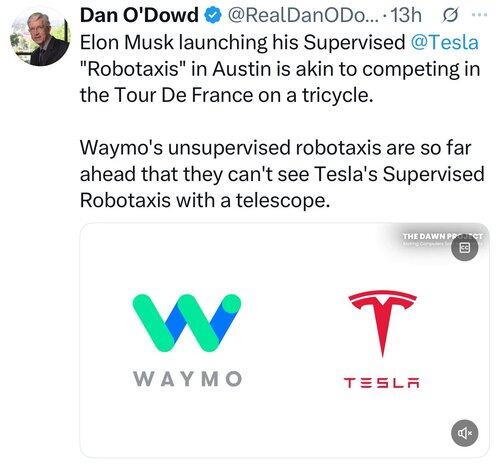Play video by clicking between the logos
The image size is (500, 468).
pyautogui.click(x=285, y=340)
